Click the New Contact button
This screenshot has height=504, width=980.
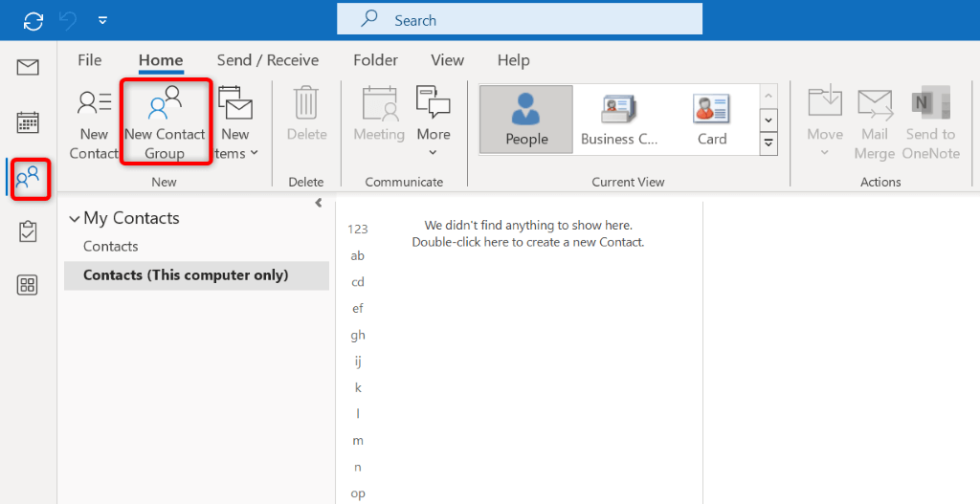(94, 122)
